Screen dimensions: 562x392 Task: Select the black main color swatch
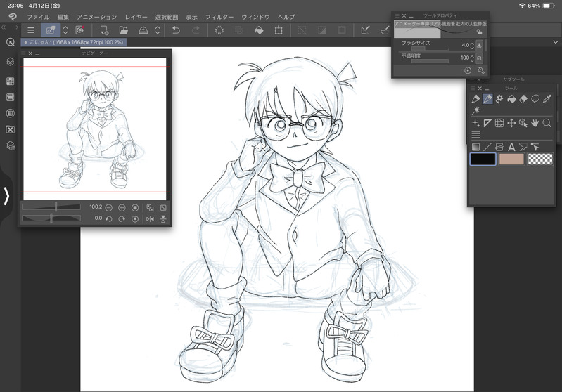tap(483, 159)
